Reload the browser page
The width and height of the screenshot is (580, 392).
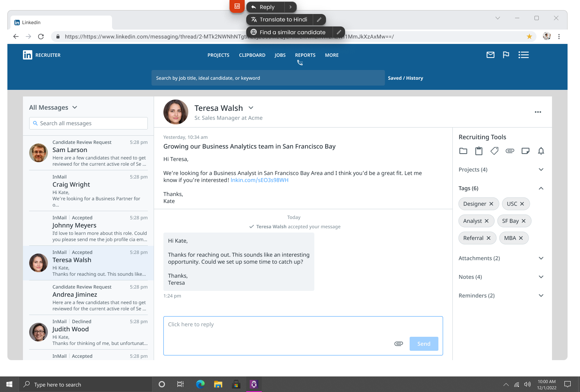pos(41,37)
